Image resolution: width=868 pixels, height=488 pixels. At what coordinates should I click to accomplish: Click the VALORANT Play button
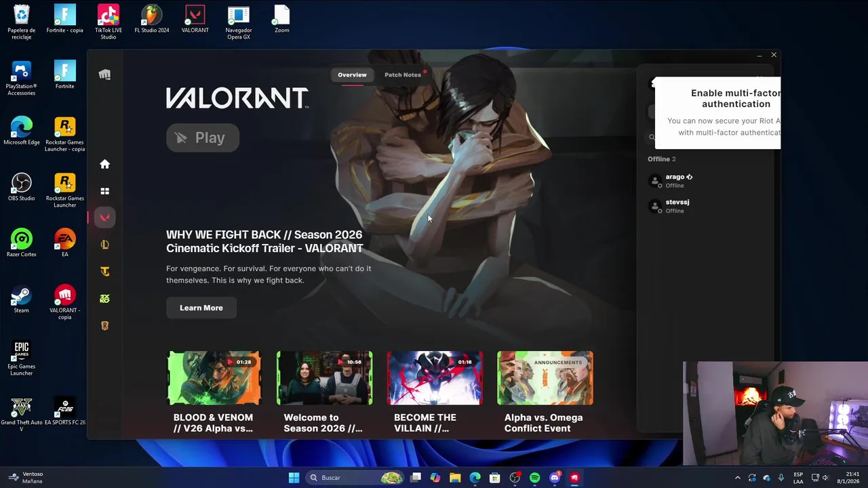203,138
